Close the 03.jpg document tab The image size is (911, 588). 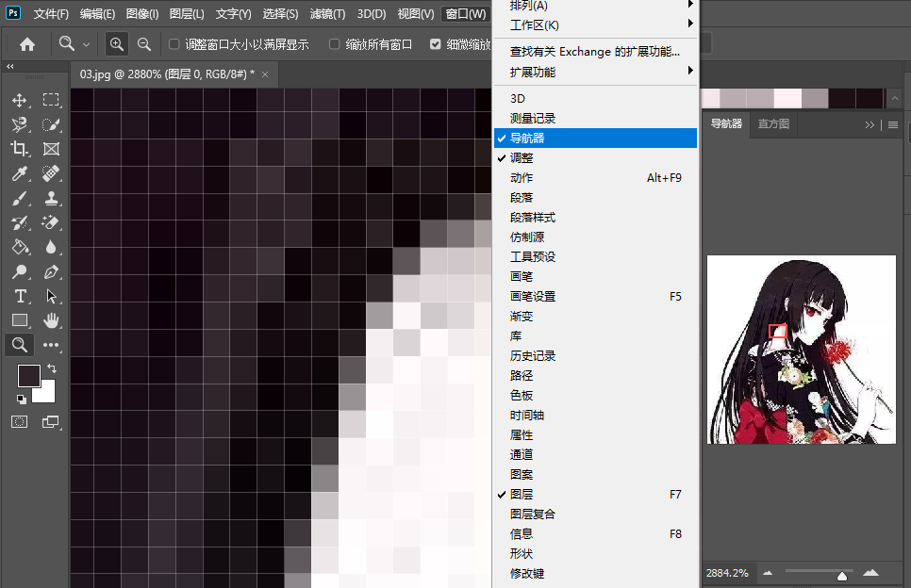click(x=265, y=74)
